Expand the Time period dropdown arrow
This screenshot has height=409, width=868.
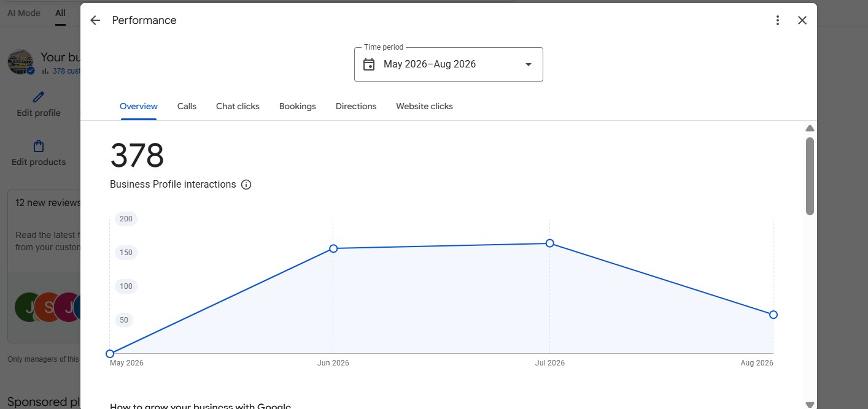tap(529, 64)
